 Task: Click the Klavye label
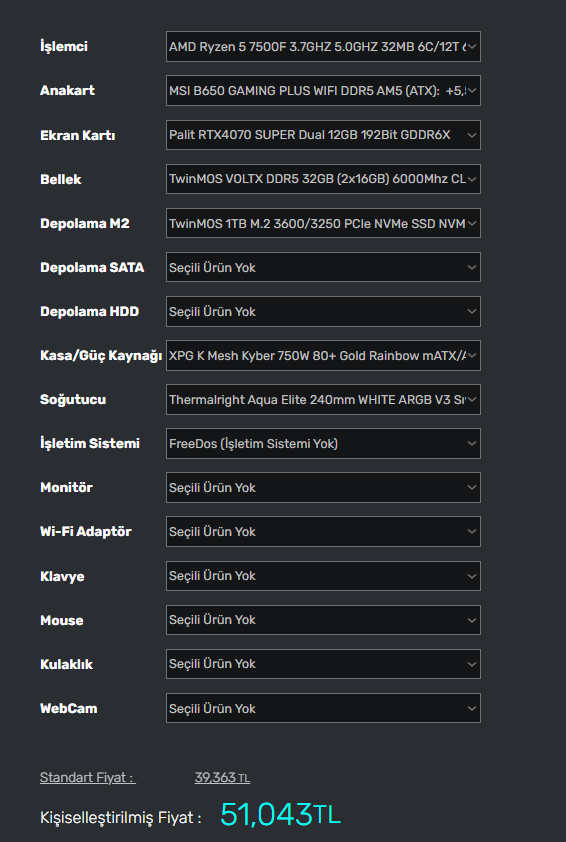coord(62,577)
